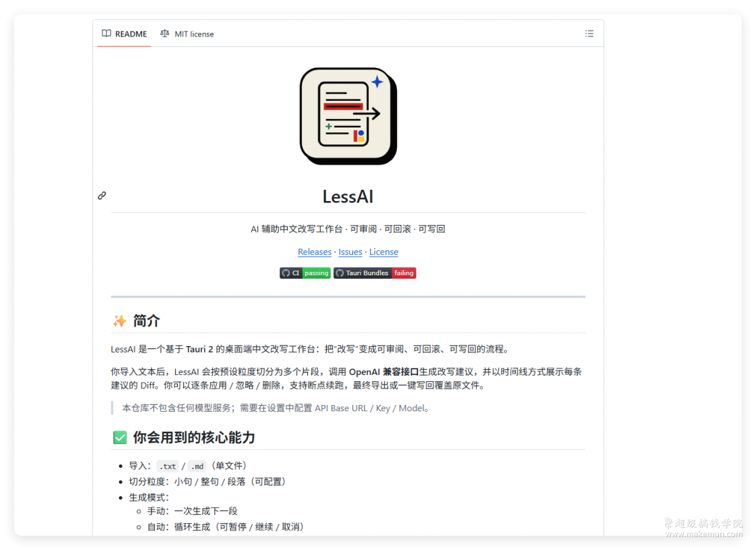Open the README outline list icon
756x550 pixels.
pos(589,34)
